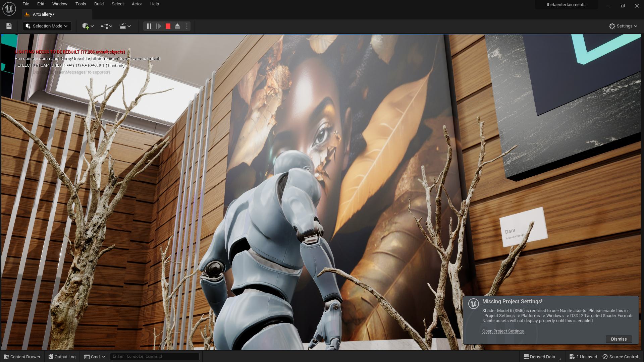Open the Selection Mode dropdown
Image resolution: width=644 pixels, height=362 pixels.
[x=47, y=26]
